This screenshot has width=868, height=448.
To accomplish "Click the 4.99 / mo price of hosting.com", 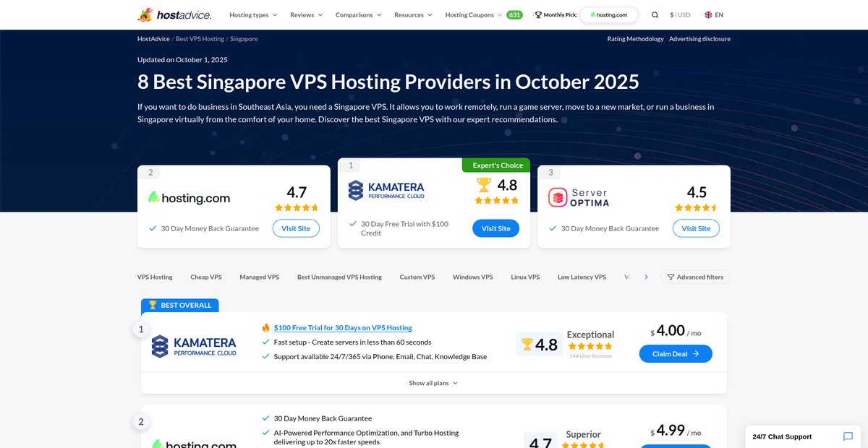I will (676, 431).
